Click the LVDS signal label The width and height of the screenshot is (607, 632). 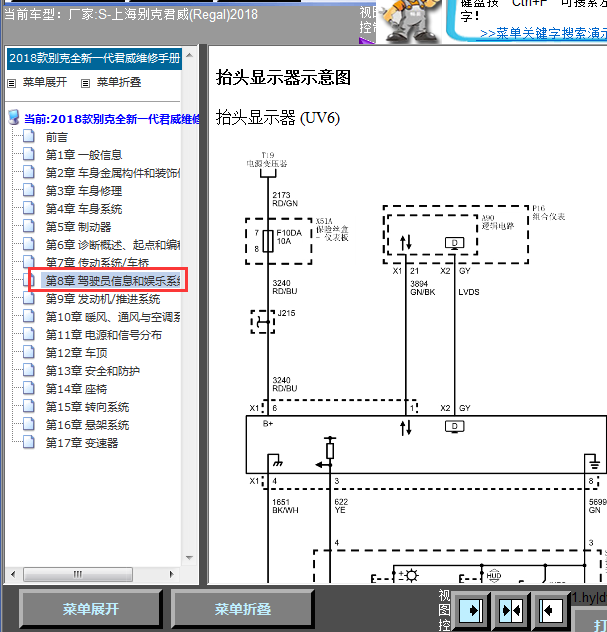tap(469, 292)
